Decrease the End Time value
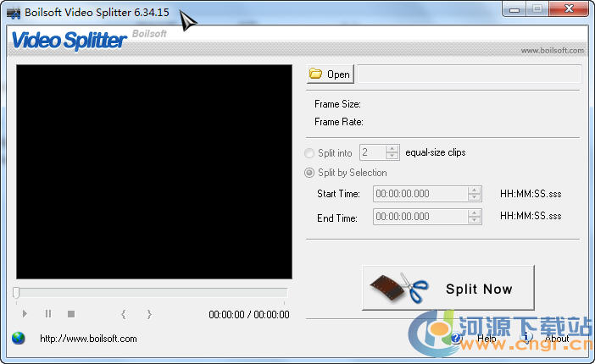 474,222
